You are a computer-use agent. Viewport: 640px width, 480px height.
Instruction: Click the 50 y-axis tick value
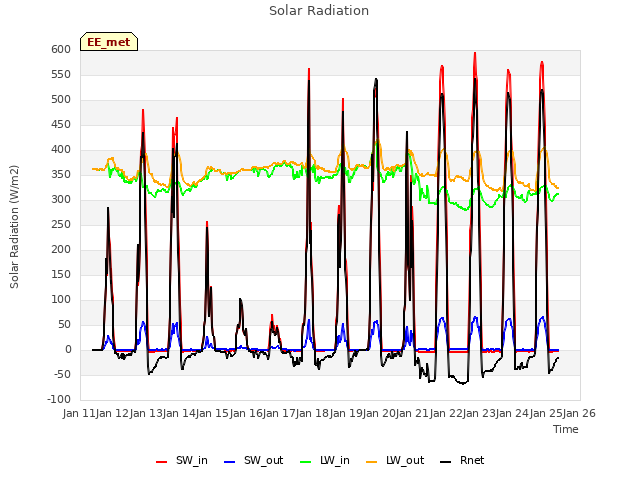click(x=64, y=324)
